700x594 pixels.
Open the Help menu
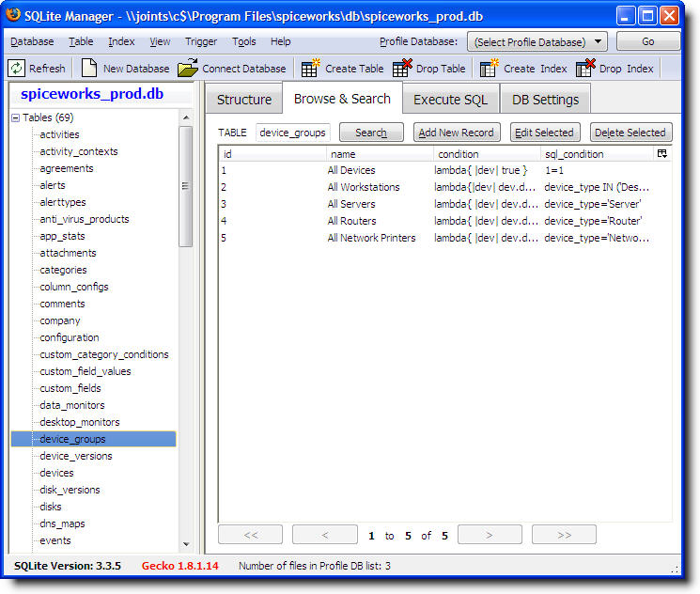pos(280,41)
